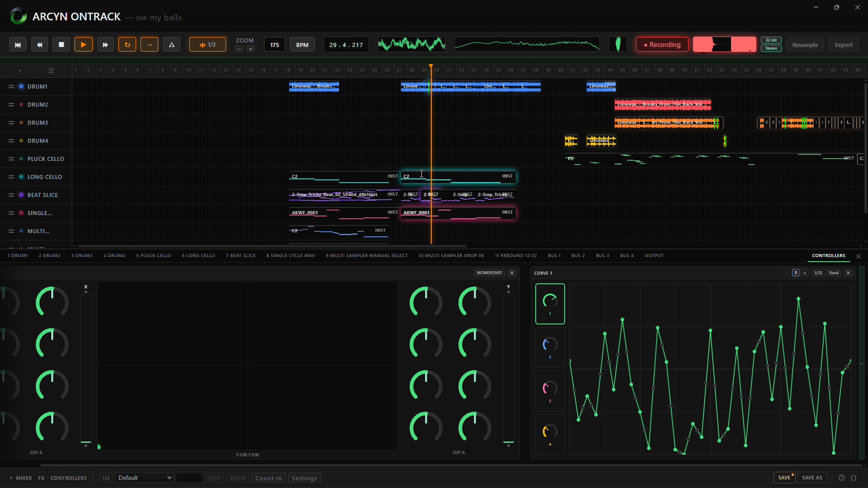Toggle the Recording button

pyautogui.click(x=662, y=45)
